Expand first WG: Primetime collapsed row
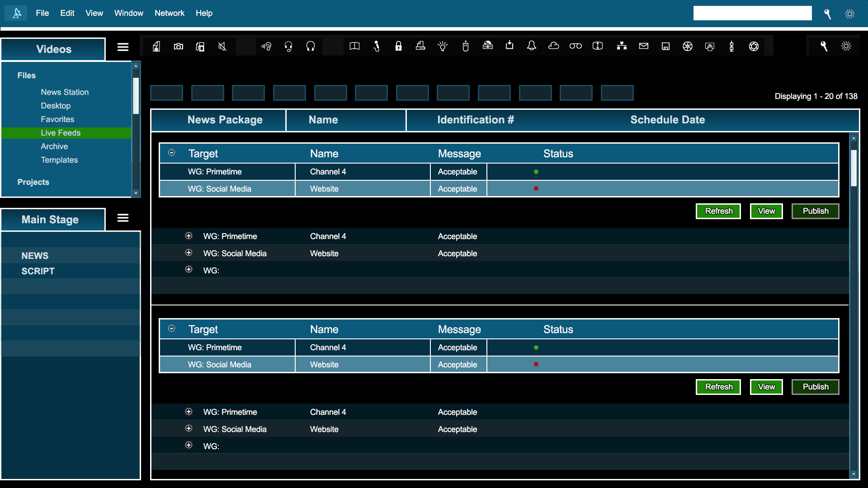The height and width of the screenshot is (488, 868). (x=189, y=236)
